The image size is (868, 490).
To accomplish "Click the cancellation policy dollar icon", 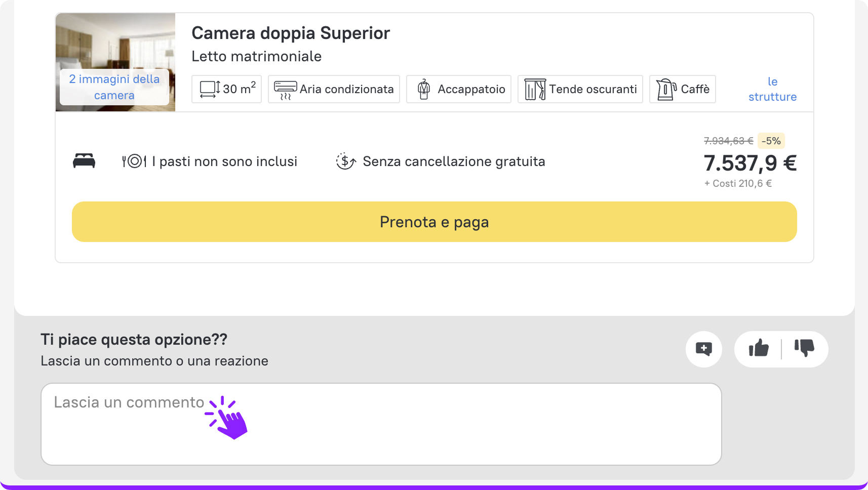I will point(346,161).
